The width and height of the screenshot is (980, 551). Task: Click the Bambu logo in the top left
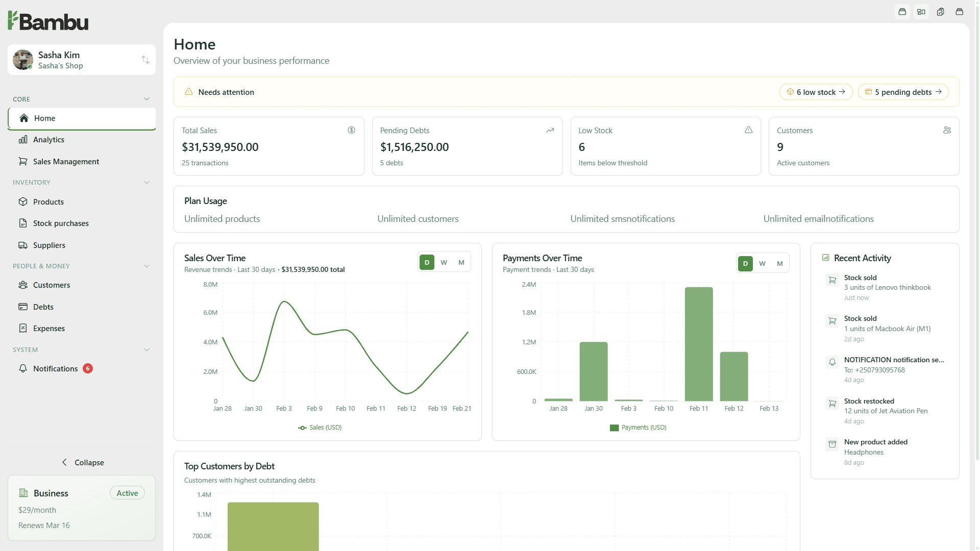click(47, 20)
